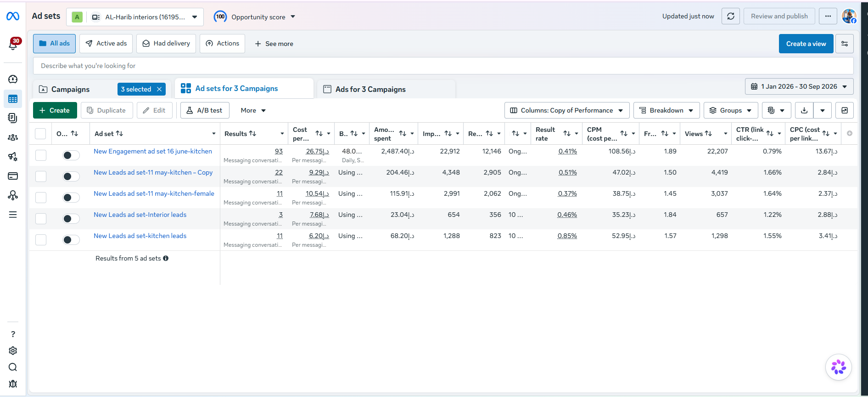Screen dimensions: 868x397
Task: Clear the 3 selected campaigns filter
Action: point(159,89)
